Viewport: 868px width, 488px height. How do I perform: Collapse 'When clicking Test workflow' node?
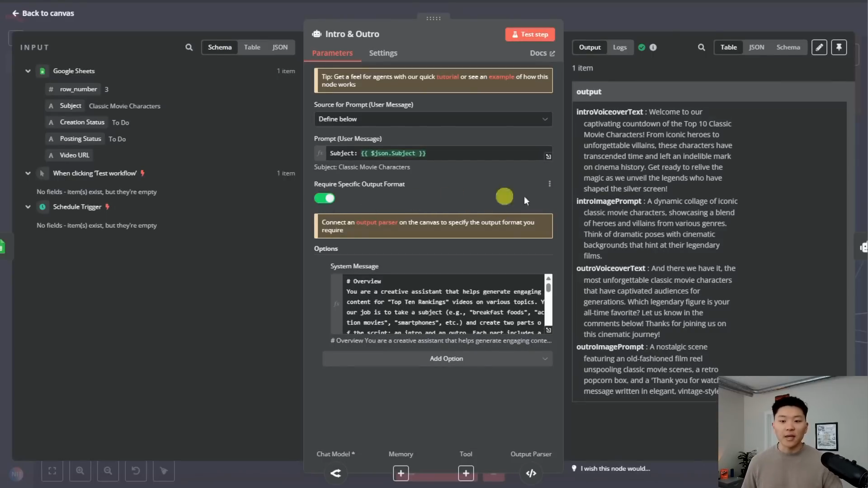coord(28,173)
